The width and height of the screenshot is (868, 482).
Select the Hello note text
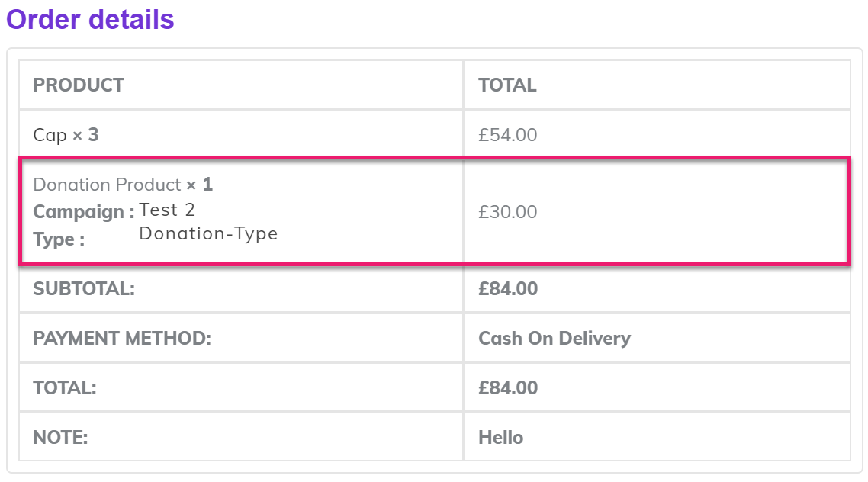500,438
